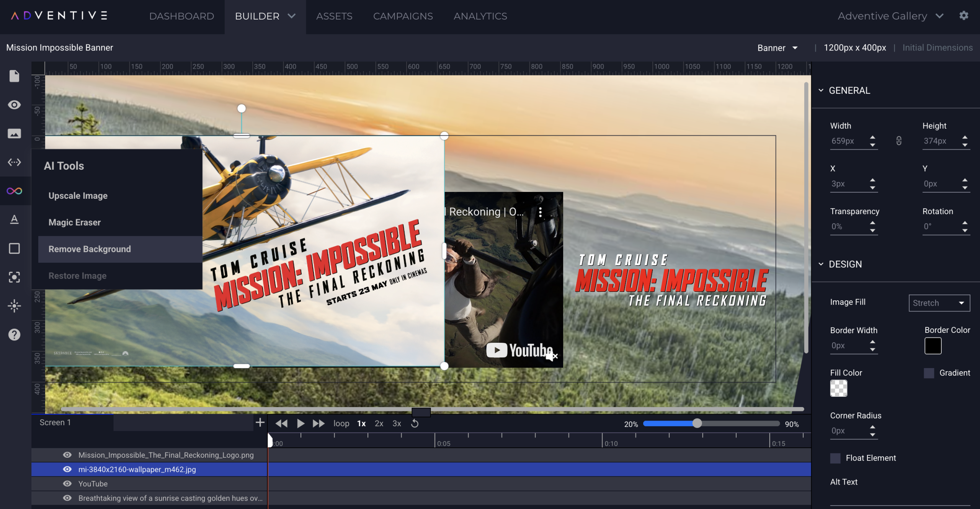The height and width of the screenshot is (509, 980).
Task: Select the rectangle shape tool
Action: [14, 248]
